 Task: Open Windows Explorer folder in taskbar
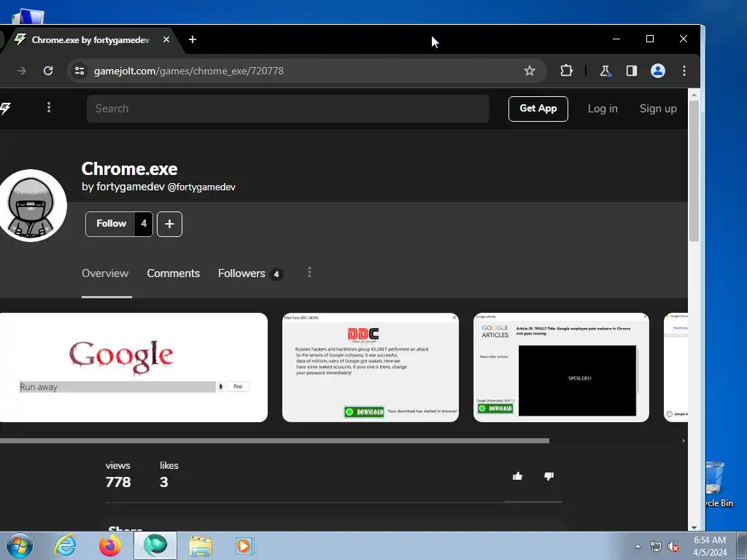pyautogui.click(x=201, y=545)
